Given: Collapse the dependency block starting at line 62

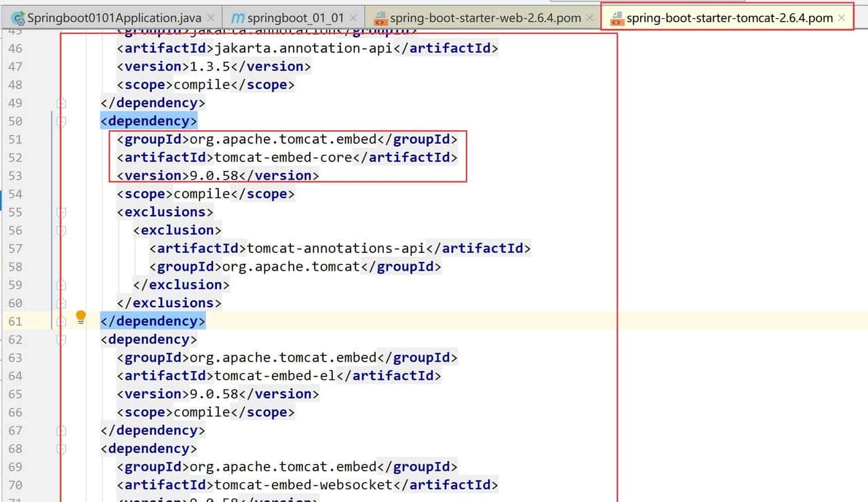Looking at the screenshot, I should [61, 340].
